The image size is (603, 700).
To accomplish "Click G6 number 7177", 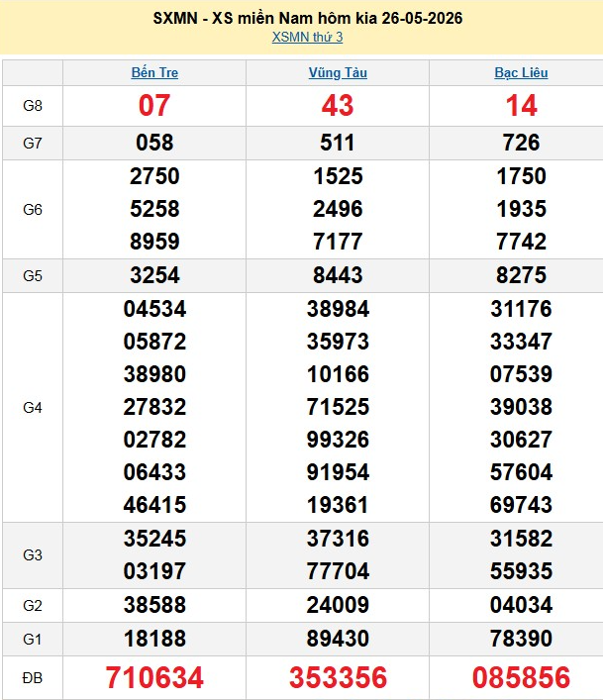I will [338, 242].
